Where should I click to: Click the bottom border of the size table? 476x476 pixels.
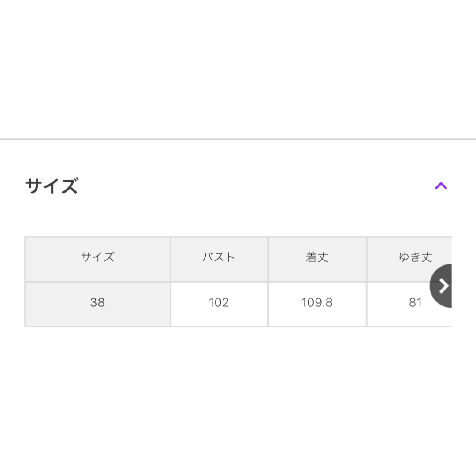[x=238, y=327]
